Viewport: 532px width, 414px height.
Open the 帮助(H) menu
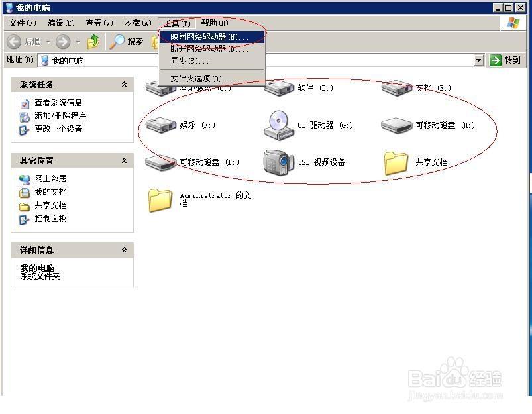[213, 23]
